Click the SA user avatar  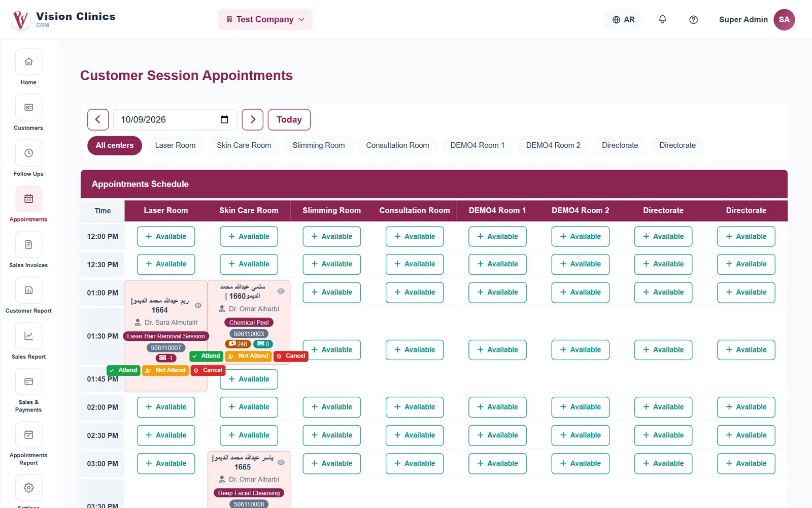(784, 19)
